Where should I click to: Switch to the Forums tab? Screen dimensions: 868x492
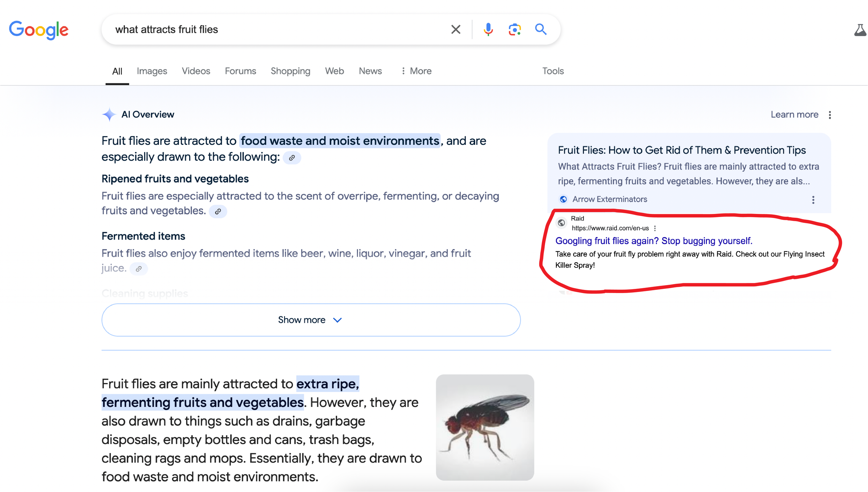(x=240, y=71)
